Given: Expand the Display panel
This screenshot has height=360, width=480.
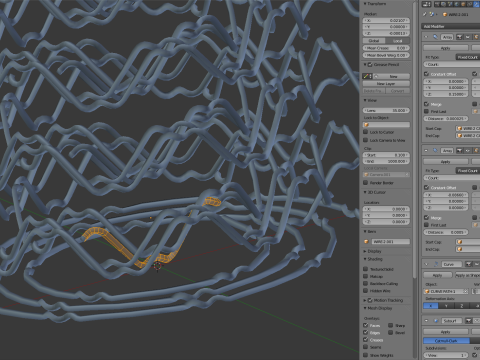Looking at the screenshot, I should click(x=365, y=251).
